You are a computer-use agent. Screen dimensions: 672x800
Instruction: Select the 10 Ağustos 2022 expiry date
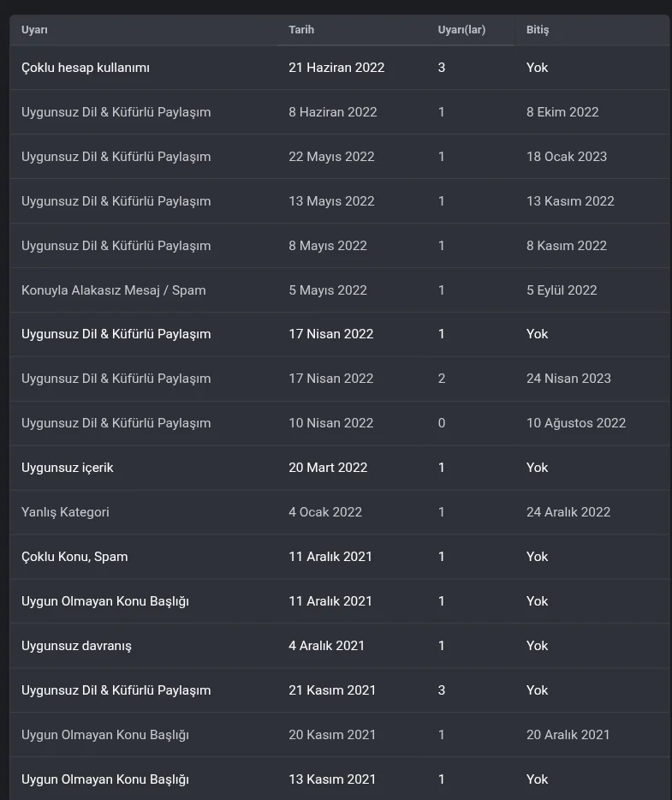coord(576,423)
